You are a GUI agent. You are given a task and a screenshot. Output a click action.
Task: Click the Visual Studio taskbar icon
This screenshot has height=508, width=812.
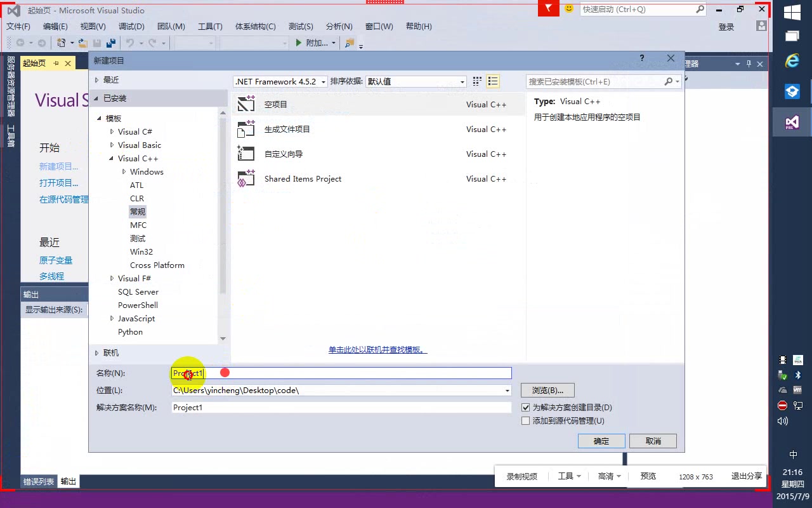click(792, 121)
